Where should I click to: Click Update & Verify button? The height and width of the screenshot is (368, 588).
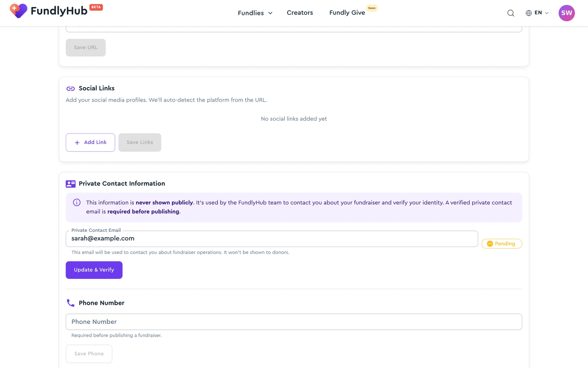click(94, 270)
